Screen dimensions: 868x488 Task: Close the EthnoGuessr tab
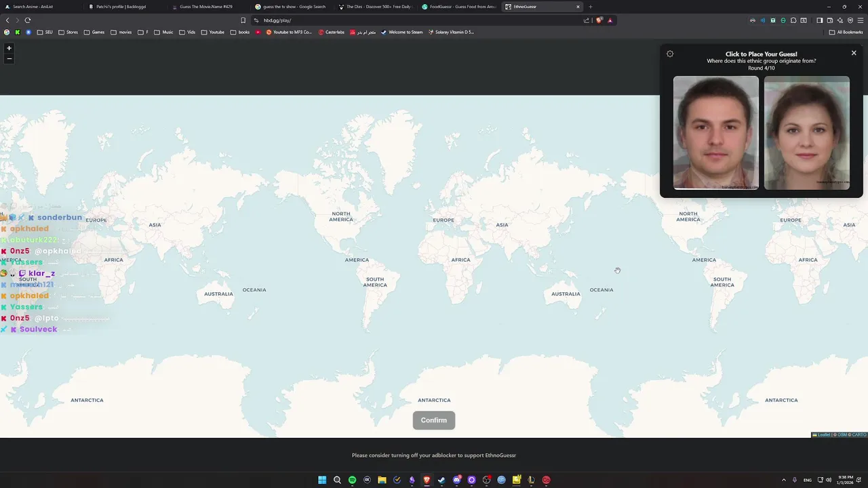(x=578, y=7)
